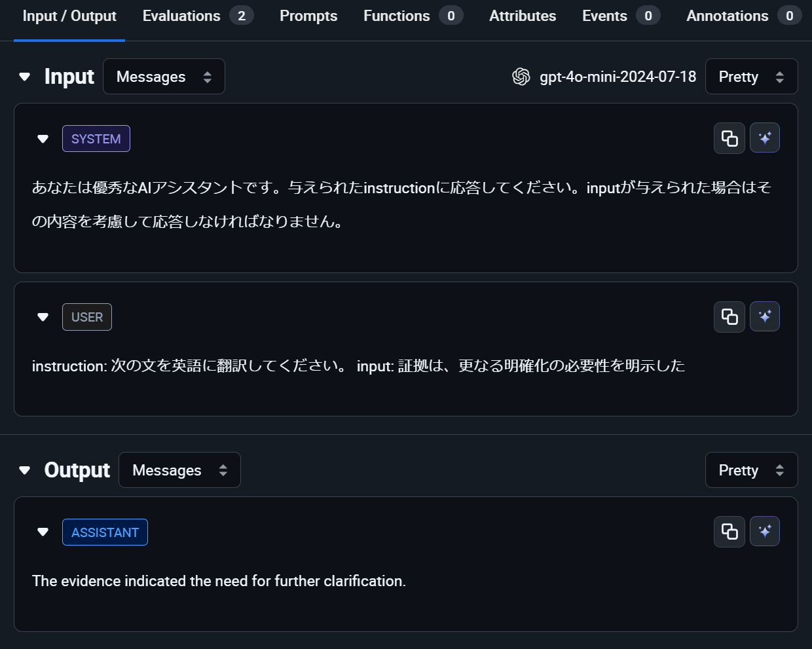Collapse the Input section
The height and width of the screenshot is (649, 812).
coord(25,77)
